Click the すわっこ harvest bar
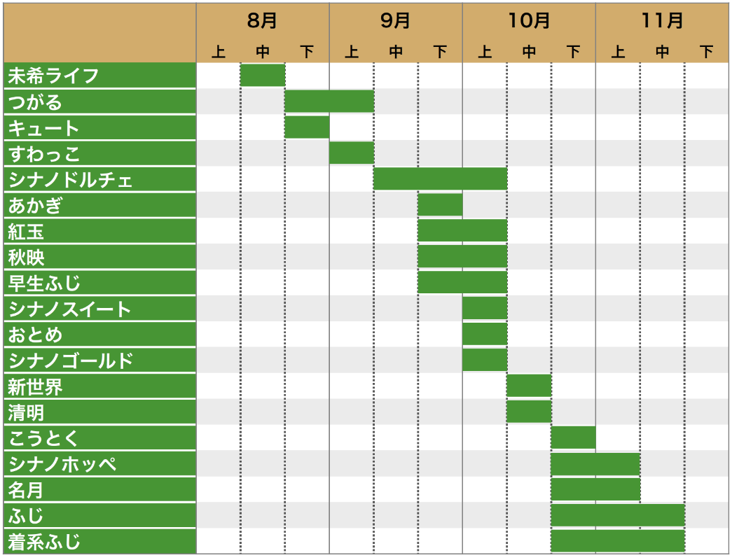This screenshot has width=739, height=560. tap(352, 153)
